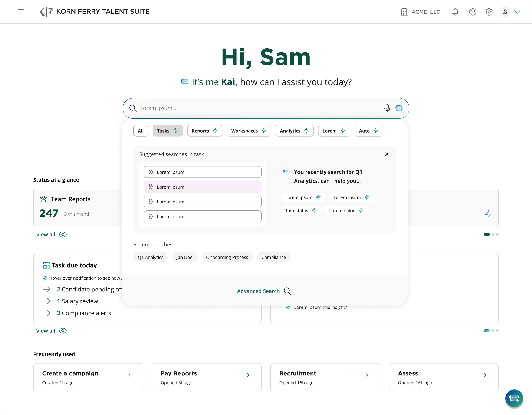Viewport: 532px width, 415px height.
Task: Activate the microphone in the search bar
Action: tap(387, 108)
